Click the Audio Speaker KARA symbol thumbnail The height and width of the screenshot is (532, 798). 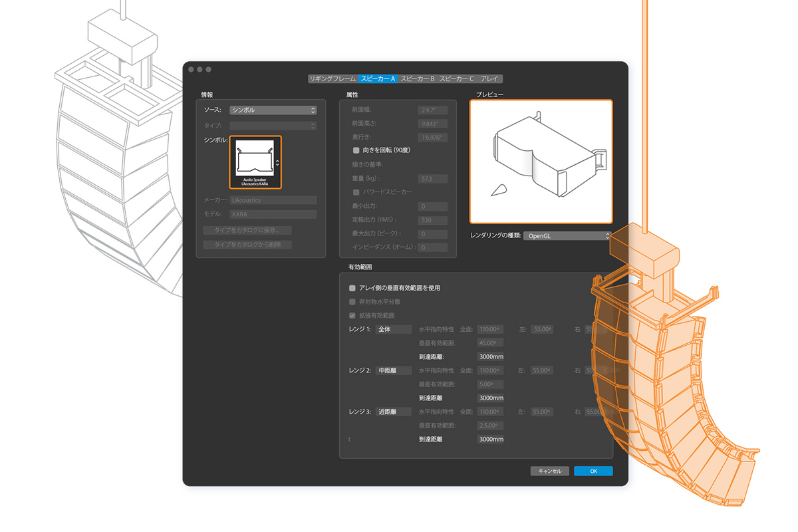(x=255, y=162)
